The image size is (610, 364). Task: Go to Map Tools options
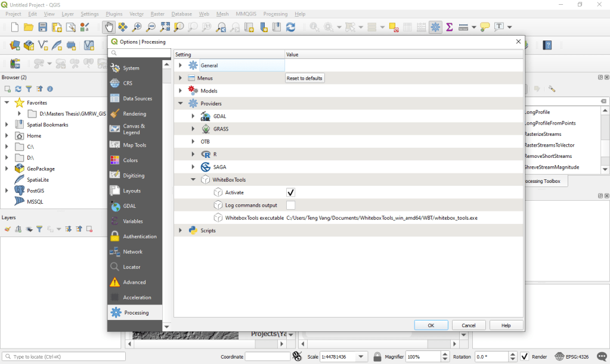click(134, 145)
